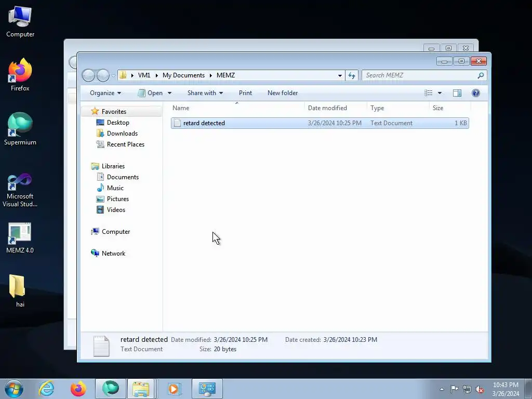Open Internet Explorer from the taskbar
Image resolution: width=532 pixels, height=399 pixels.
46,389
